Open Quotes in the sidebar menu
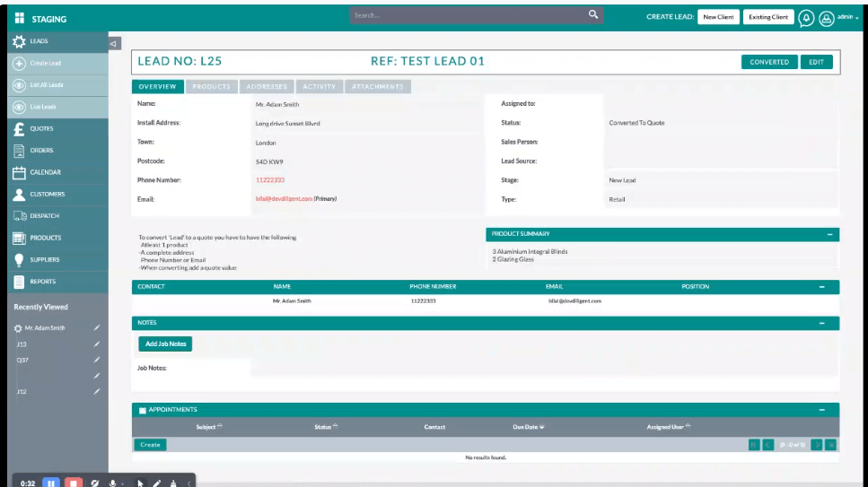Viewport: 868px width, 487px height. pos(58,129)
